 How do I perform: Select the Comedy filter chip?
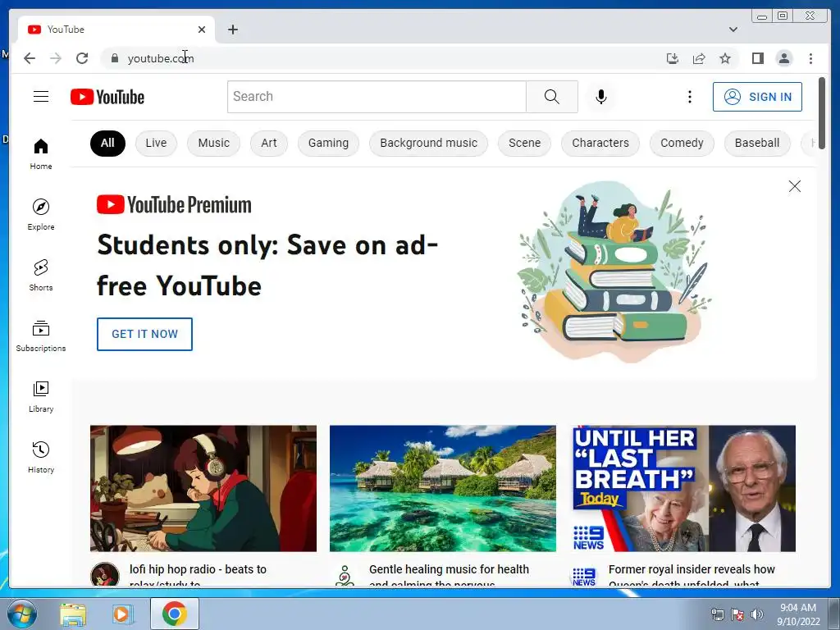pos(682,143)
